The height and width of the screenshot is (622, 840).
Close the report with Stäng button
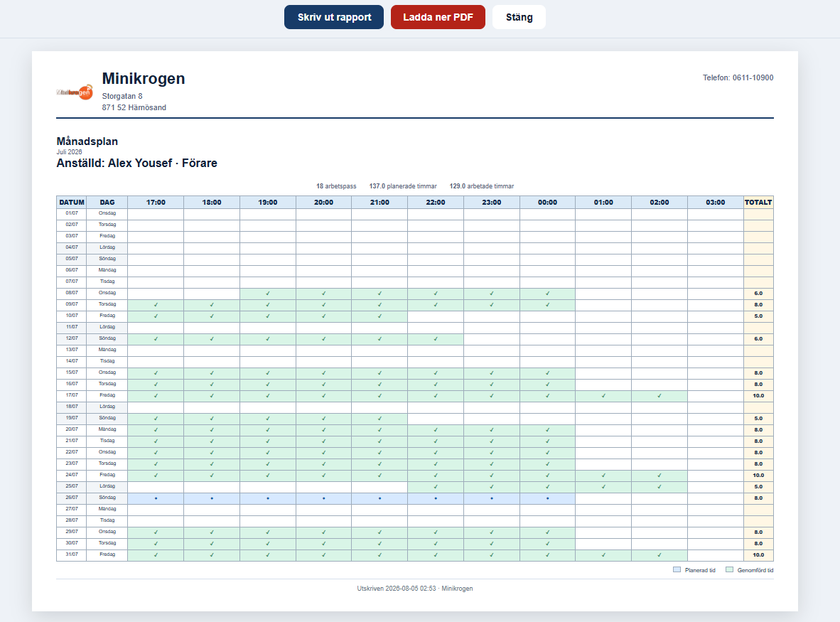519,17
